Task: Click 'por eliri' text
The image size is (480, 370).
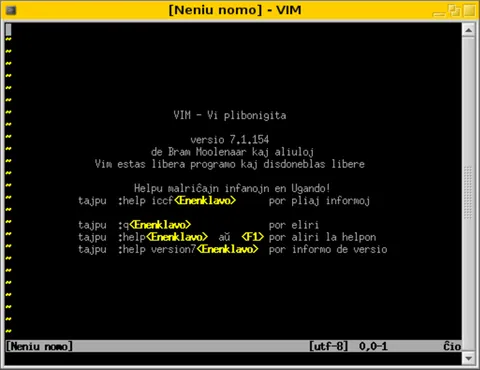Action: [x=294, y=225]
